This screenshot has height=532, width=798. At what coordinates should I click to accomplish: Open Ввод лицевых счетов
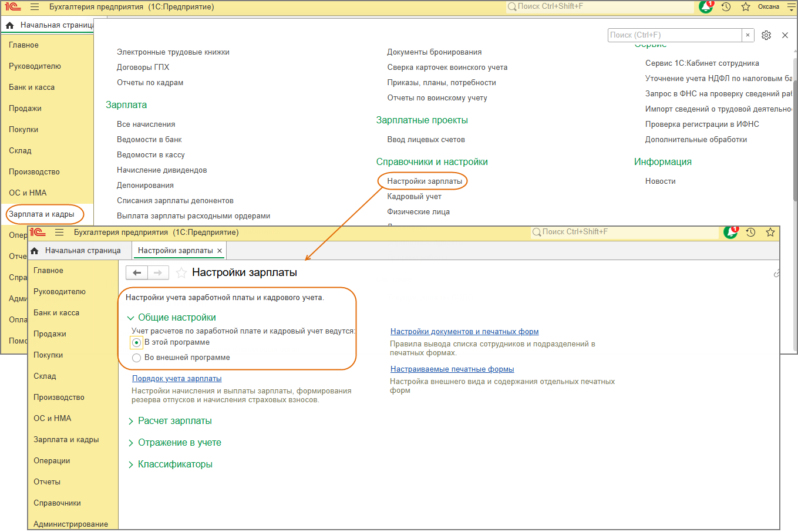click(426, 140)
